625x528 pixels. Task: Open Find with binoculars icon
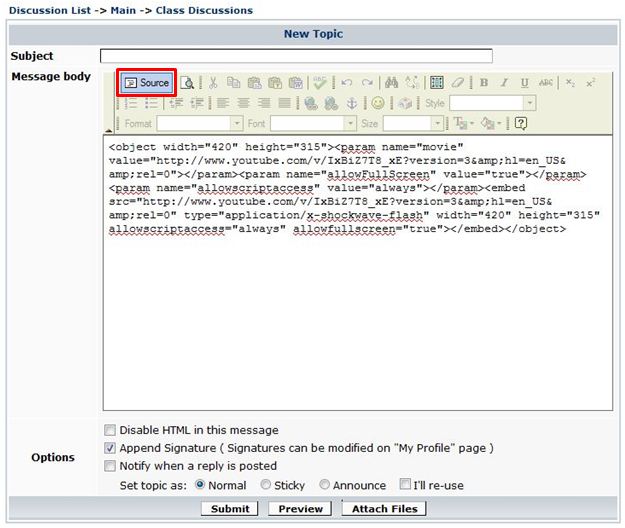(x=391, y=82)
